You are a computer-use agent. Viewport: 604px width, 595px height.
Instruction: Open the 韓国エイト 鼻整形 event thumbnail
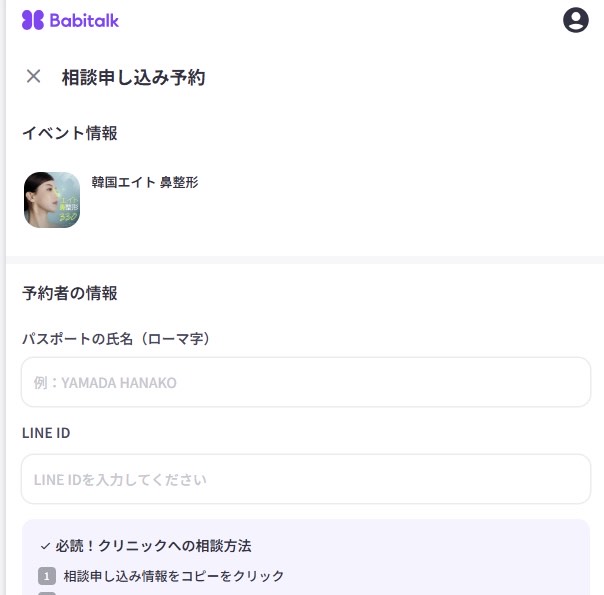(x=52, y=200)
